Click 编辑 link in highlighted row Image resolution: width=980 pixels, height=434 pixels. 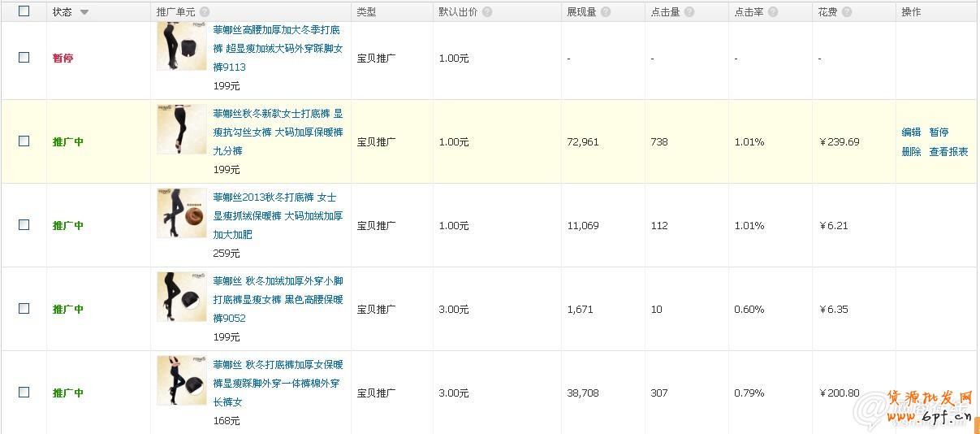911,132
